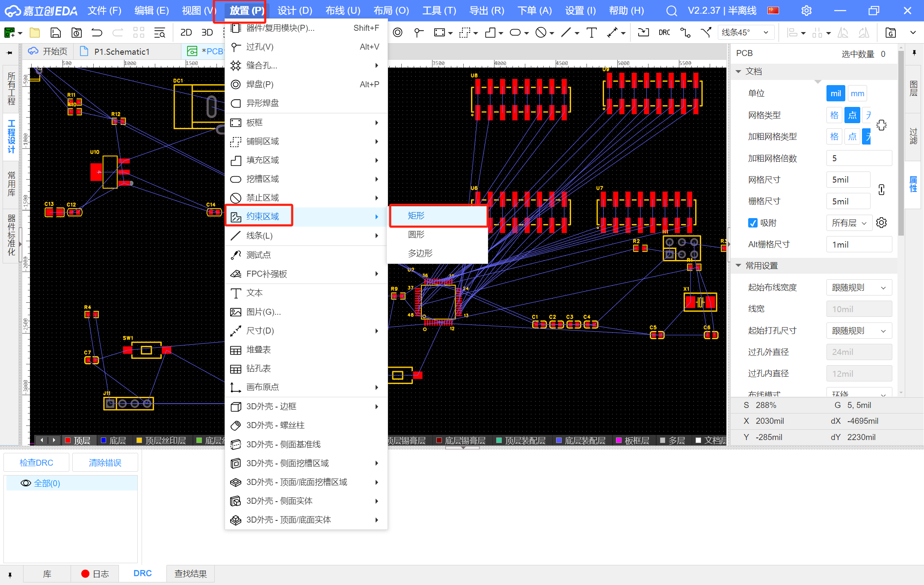The height and width of the screenshot is (585, 924).
Task: Open the settings gear in title bar
Action: [806, 11]
